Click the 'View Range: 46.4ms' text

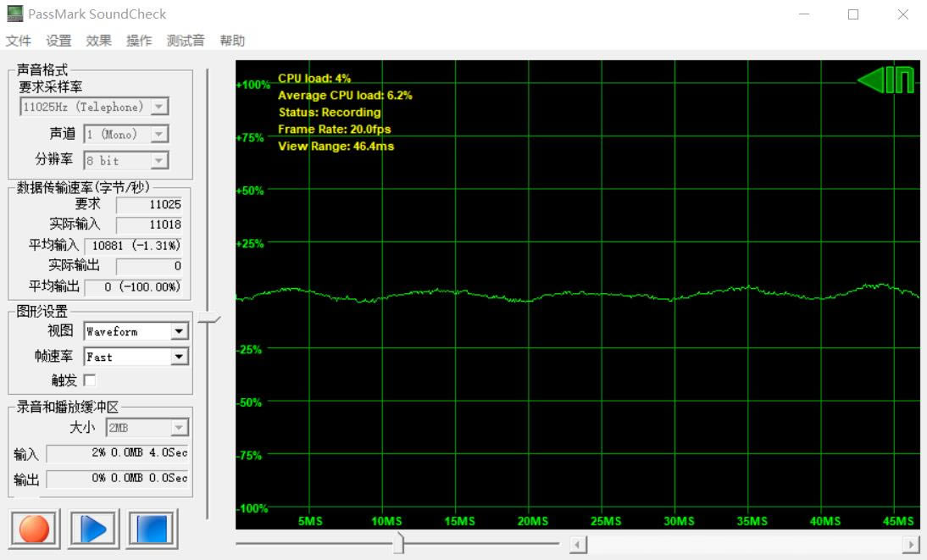click(x=336, y=146)
